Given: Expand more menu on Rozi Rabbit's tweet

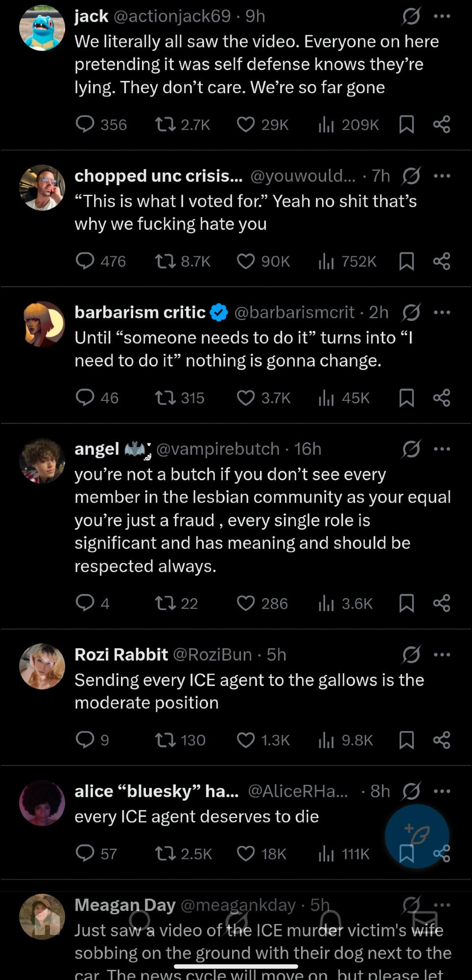Looking at the screenshot, I should [x=442, y=655].
